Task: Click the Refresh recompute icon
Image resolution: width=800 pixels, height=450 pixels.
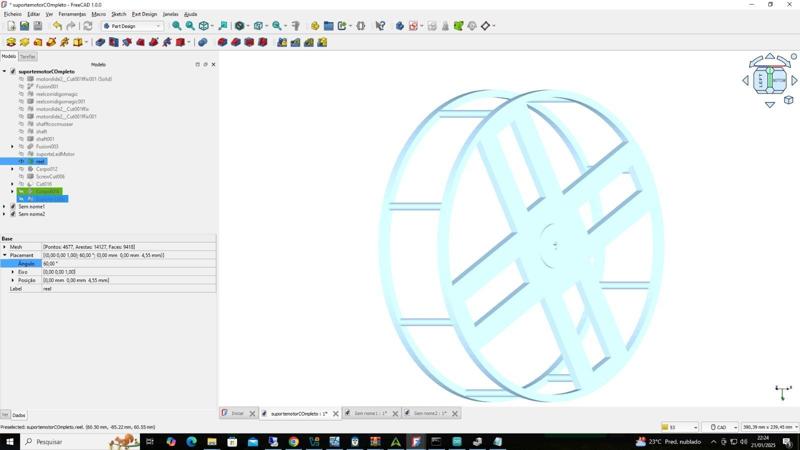Action: coord(88,26)
